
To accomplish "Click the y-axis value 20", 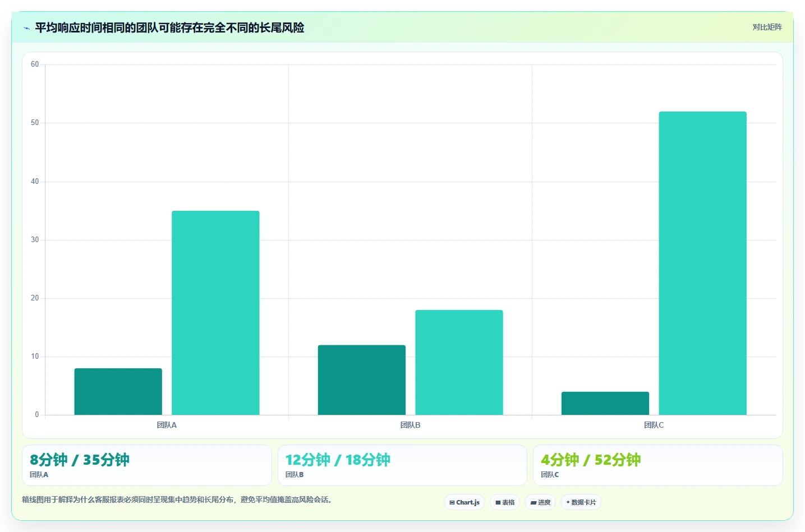I will point(35,298).
